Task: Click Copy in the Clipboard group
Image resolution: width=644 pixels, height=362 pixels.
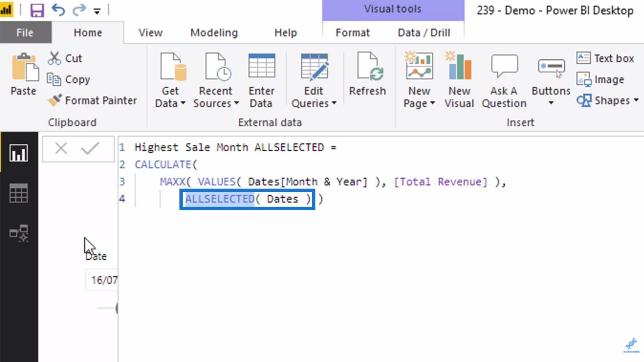Action: tap(69, 79)
